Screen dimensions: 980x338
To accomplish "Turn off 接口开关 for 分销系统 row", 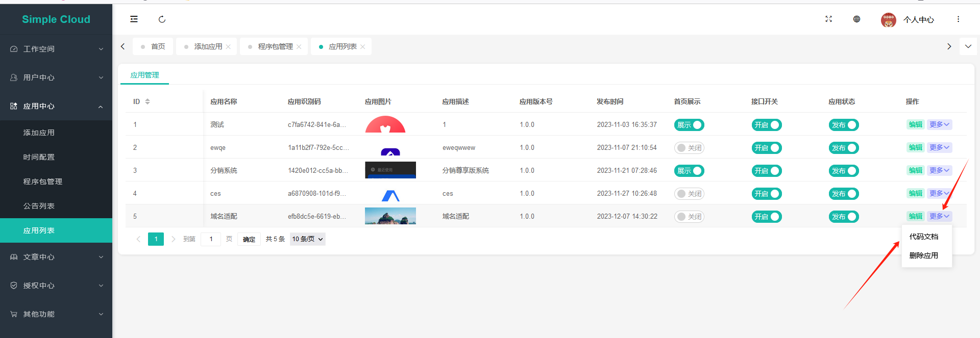I will [766, 171].
